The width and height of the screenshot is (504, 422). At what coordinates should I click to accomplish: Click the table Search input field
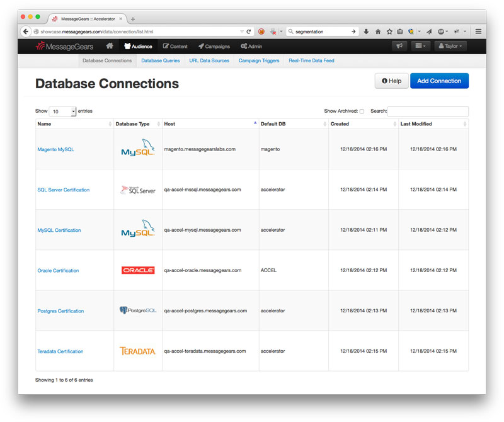tap(428, 111)
